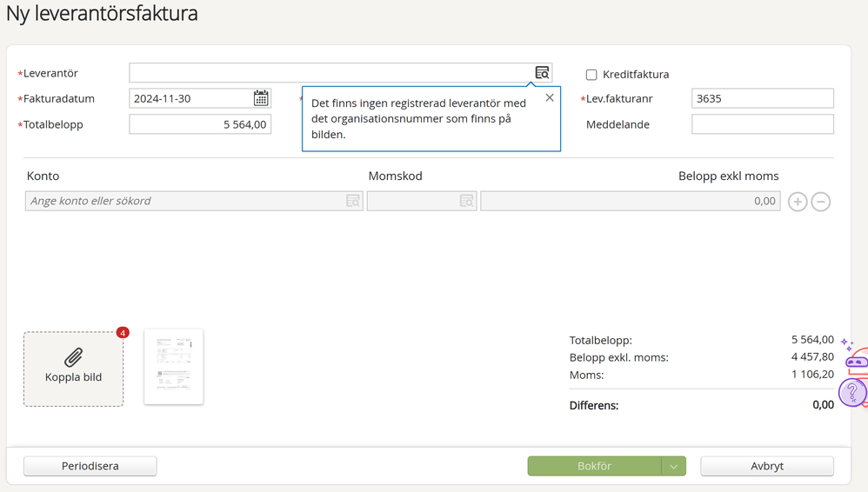Click the Belopp exkl moms amount field

coord(630,201)
